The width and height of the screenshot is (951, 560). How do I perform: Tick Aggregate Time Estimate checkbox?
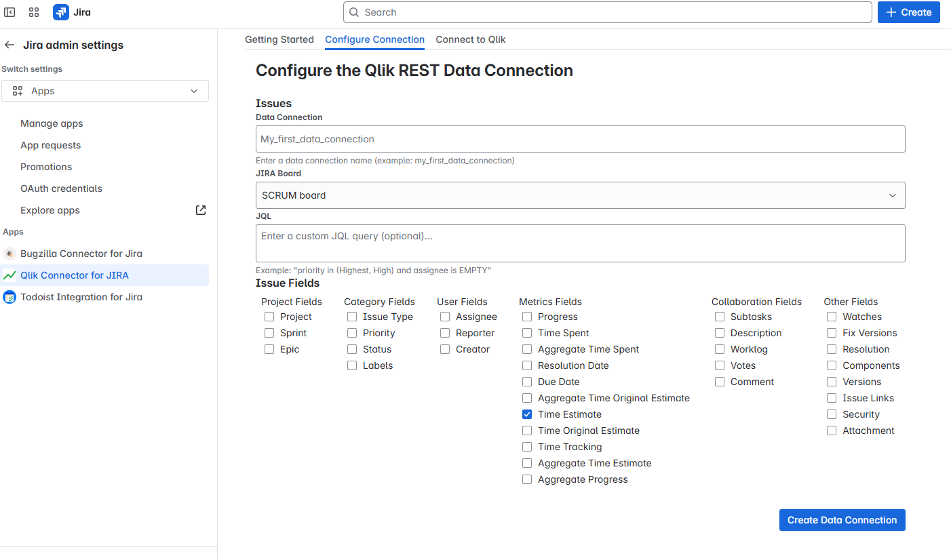point(527,463)
